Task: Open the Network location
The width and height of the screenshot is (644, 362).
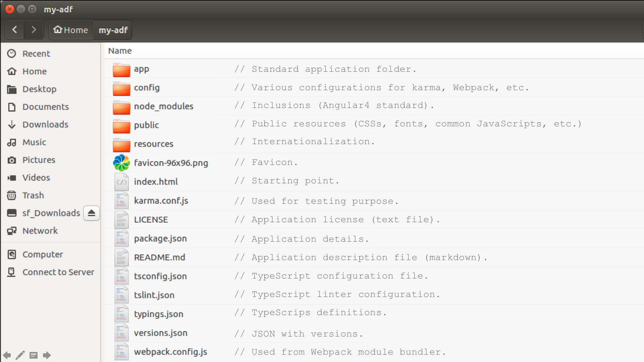Action: point(40,231)
